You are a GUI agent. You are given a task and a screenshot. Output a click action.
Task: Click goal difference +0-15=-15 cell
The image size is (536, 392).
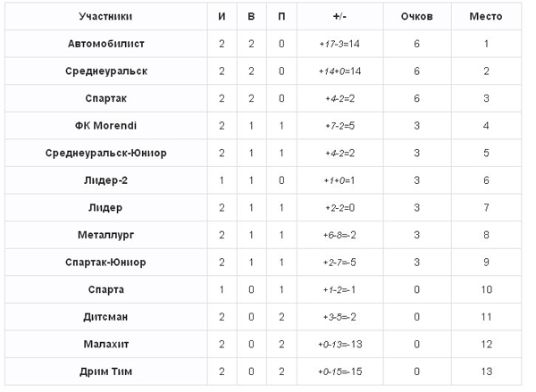339,371
